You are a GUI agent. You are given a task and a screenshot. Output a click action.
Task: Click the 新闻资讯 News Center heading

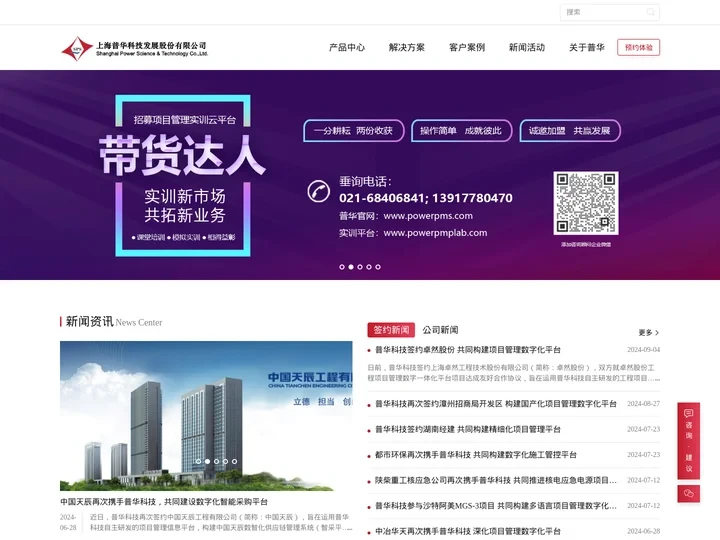[113, 321]
